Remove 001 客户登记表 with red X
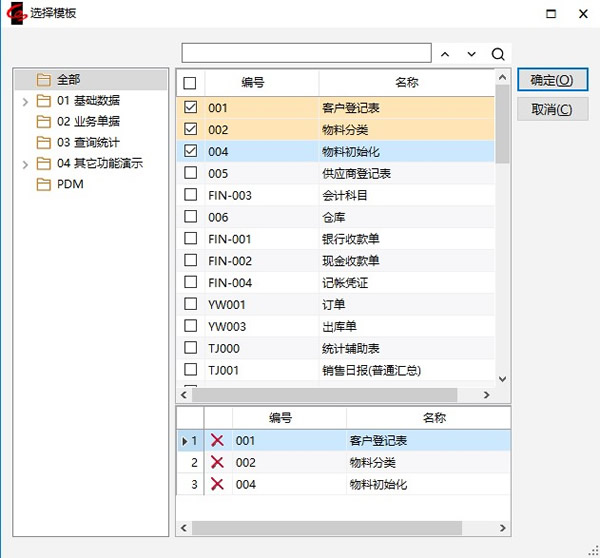 pos(217,441)
